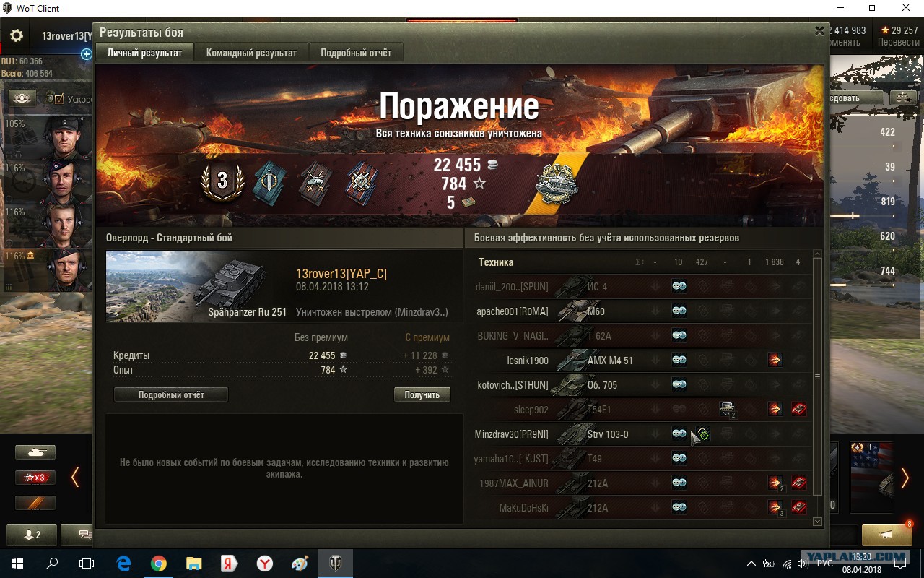Screen dimensions: 924x578
Task: Click the spotted icon in the Об. 705 row
Action: click(679, 384)
